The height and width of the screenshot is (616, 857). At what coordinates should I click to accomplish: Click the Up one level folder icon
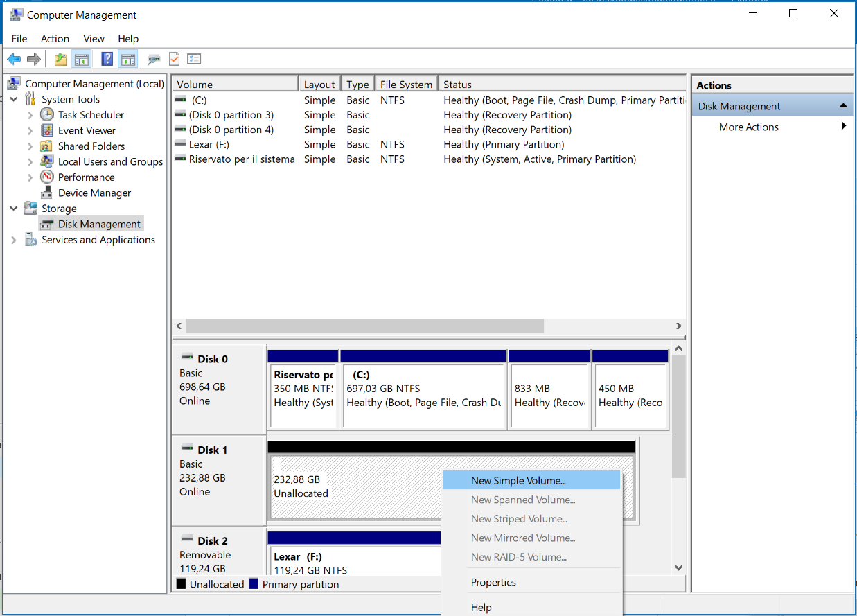(61, 60)
